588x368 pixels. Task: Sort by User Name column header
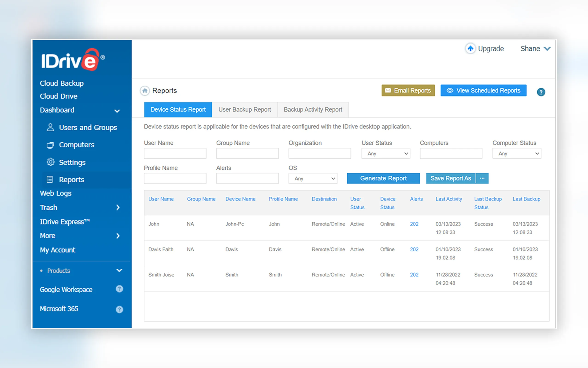pyautogui.click(x=161, y=199)
